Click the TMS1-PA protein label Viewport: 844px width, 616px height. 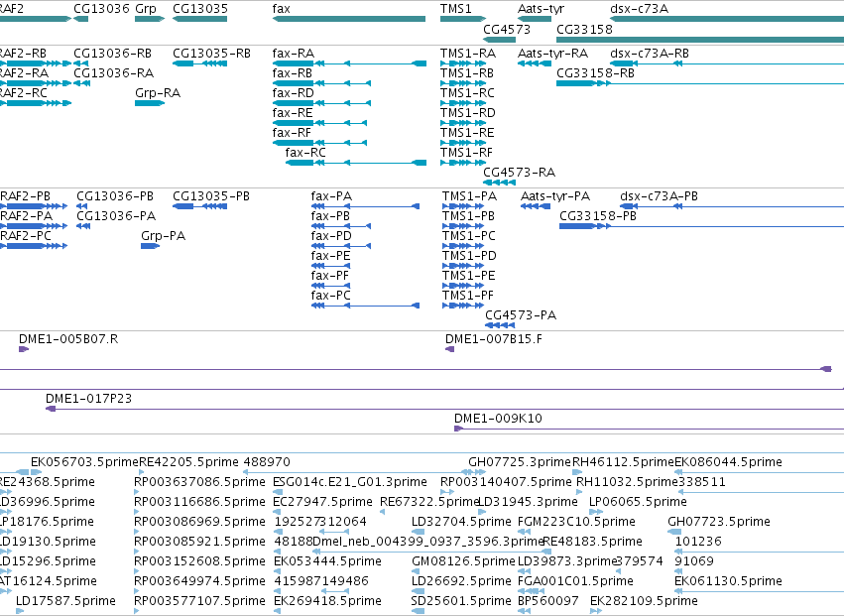(x=469, y=196)
